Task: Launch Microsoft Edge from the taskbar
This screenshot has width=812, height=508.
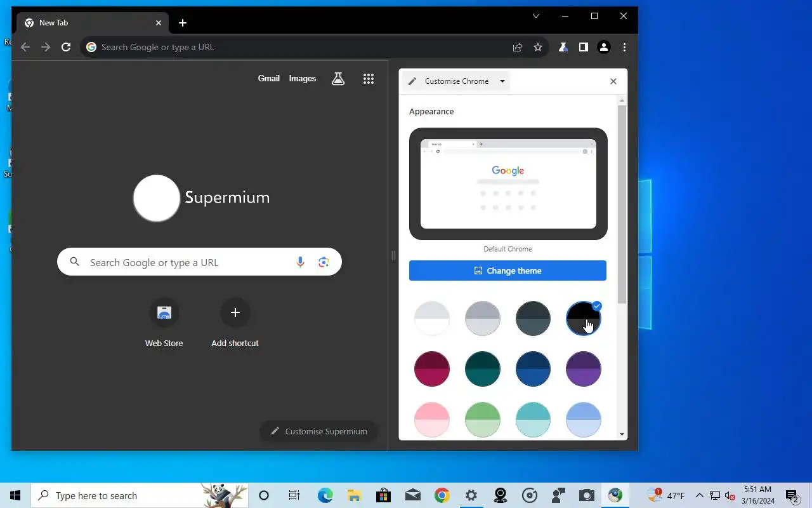Action: [x=325, y=495]
